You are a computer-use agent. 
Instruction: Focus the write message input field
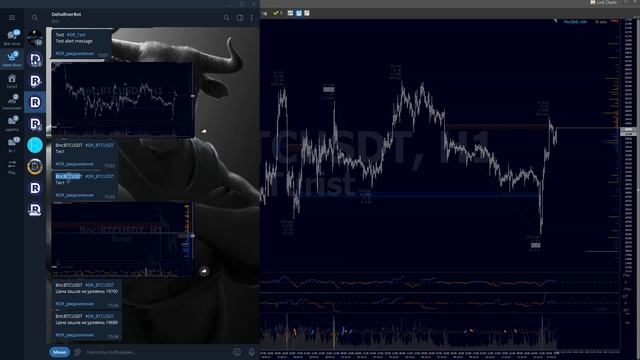click(x=157, y=352)
